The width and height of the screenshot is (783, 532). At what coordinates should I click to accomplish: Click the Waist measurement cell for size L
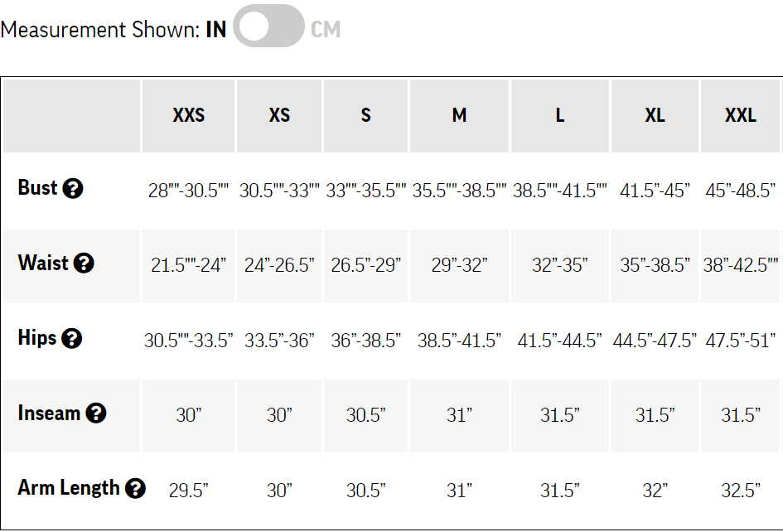pyautogui.click(x=560, y=265)
